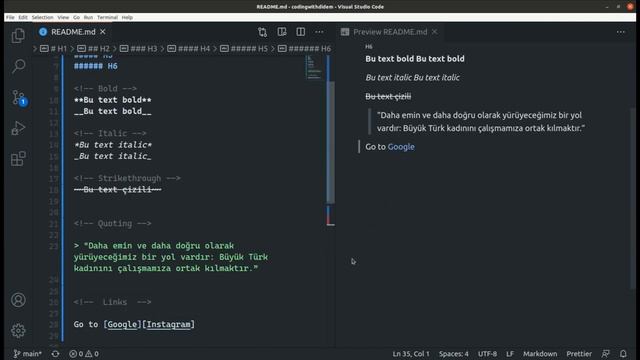Change the Markdown language mode

[x=540, y=354]
